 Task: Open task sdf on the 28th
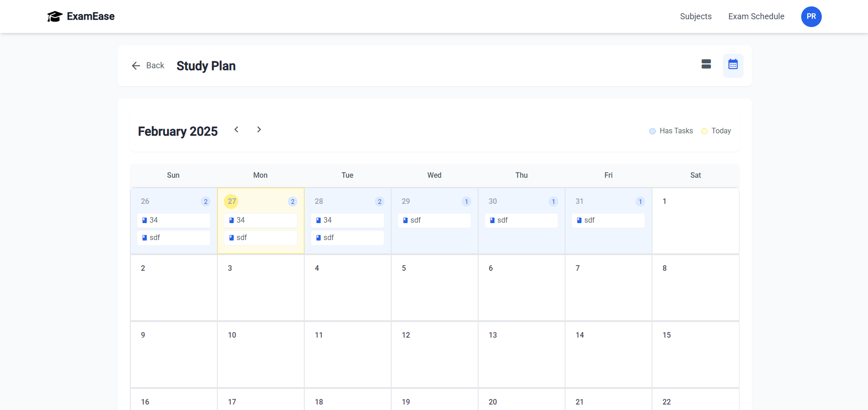[x=347, y=238]
